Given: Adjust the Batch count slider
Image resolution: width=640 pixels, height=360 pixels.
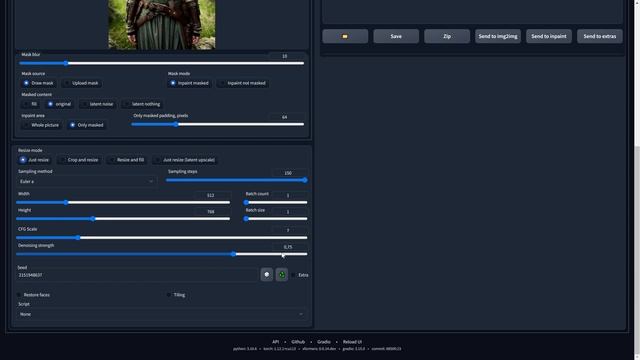Looking at the screenshot, I should (276, 202).
